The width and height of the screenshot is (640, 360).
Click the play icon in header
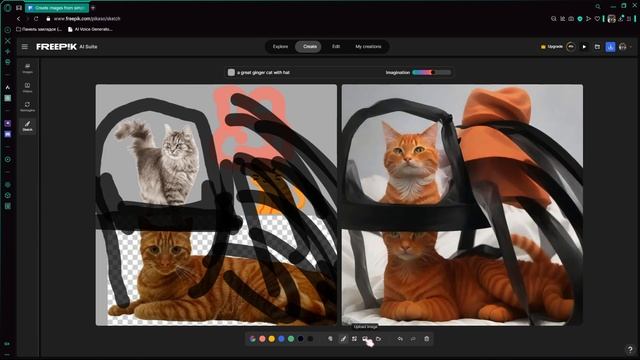[584, 47]
